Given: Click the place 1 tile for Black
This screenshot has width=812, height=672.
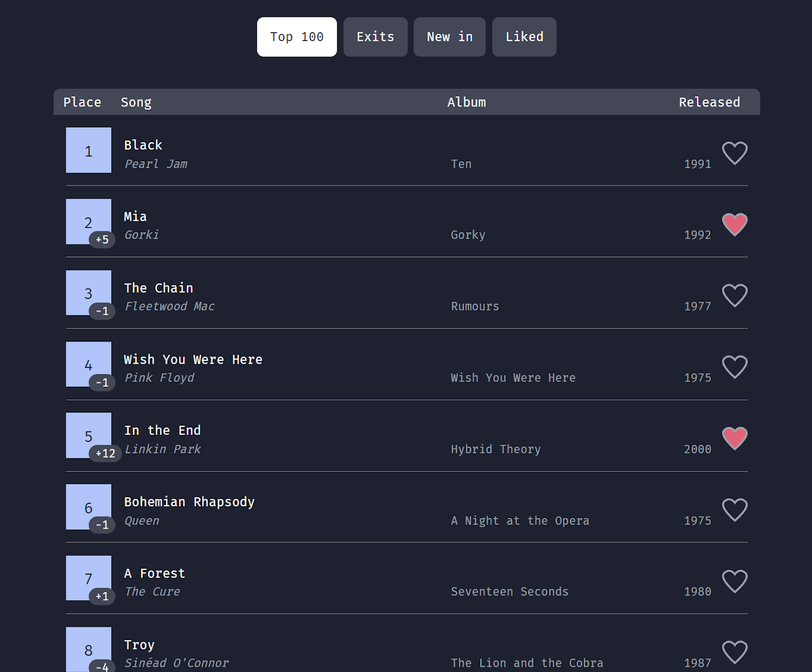Looking at the screenshot, I should [88, 150].
